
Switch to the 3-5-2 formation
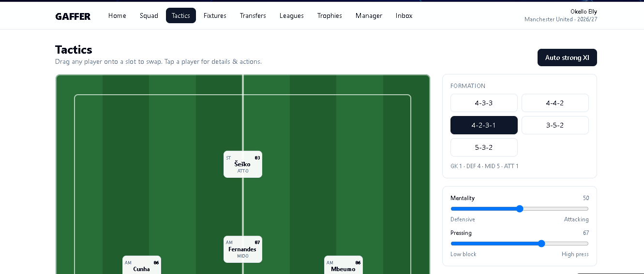pos(555,125)
